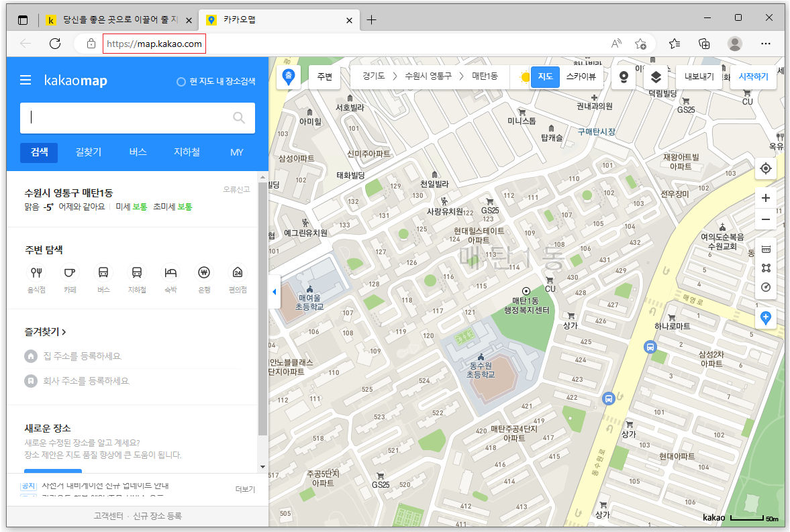Open browser collections icon
This screenshot has height=532, width=790.
click(704, 44)
